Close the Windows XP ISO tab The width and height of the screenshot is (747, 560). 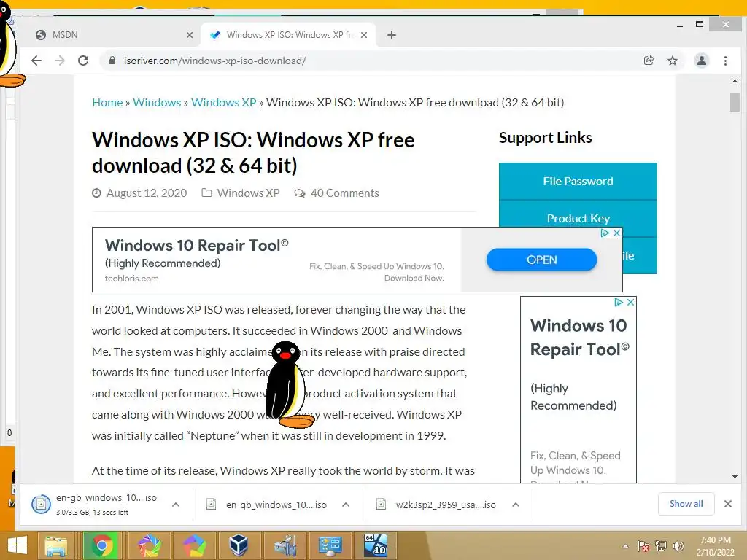pyautogui.click(x=364, y=35)
